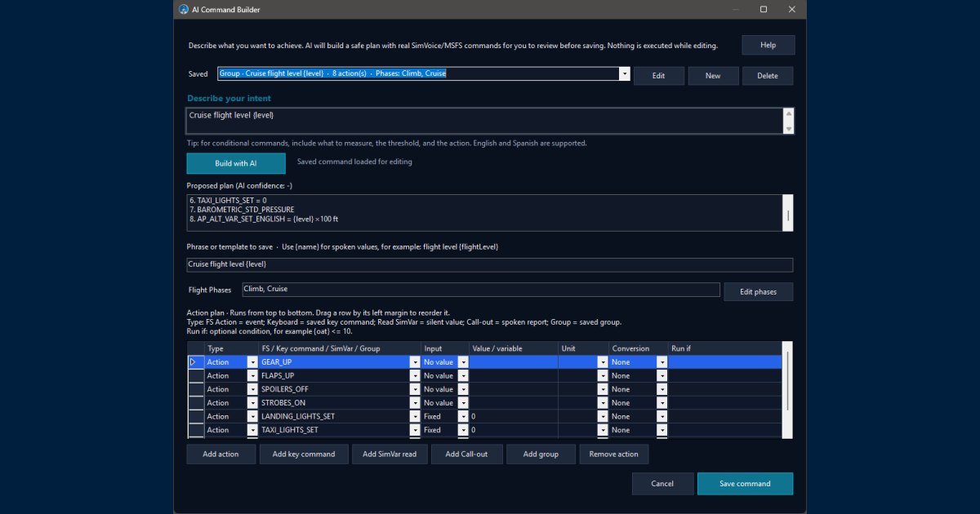
Task: Click SPOILERS_OFF command text
Action: tap(285, 389)
